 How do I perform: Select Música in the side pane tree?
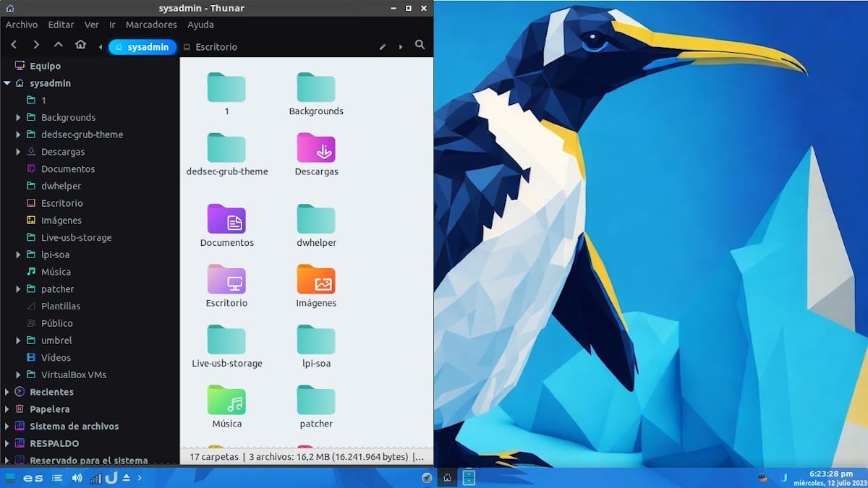(56, 272)
